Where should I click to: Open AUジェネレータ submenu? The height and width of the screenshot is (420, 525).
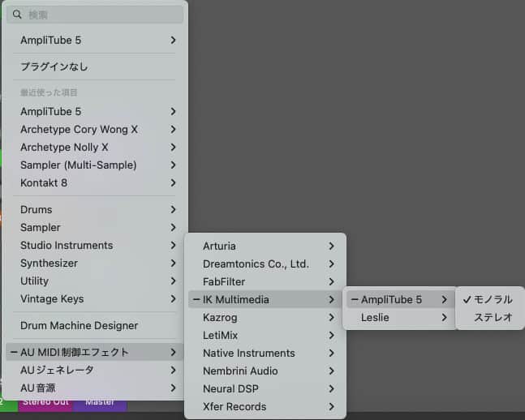tap(95, 371)
